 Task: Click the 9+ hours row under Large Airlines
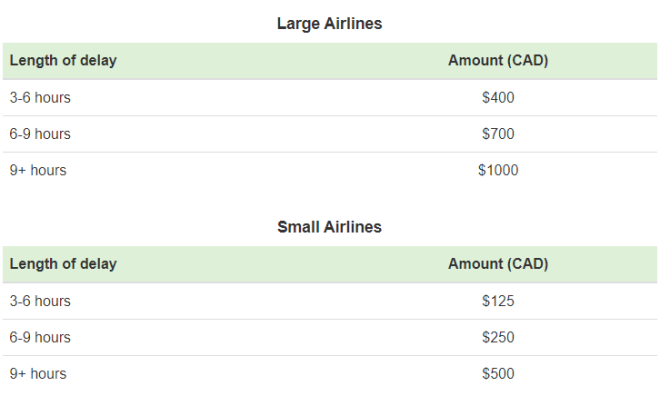pos(330,170)
